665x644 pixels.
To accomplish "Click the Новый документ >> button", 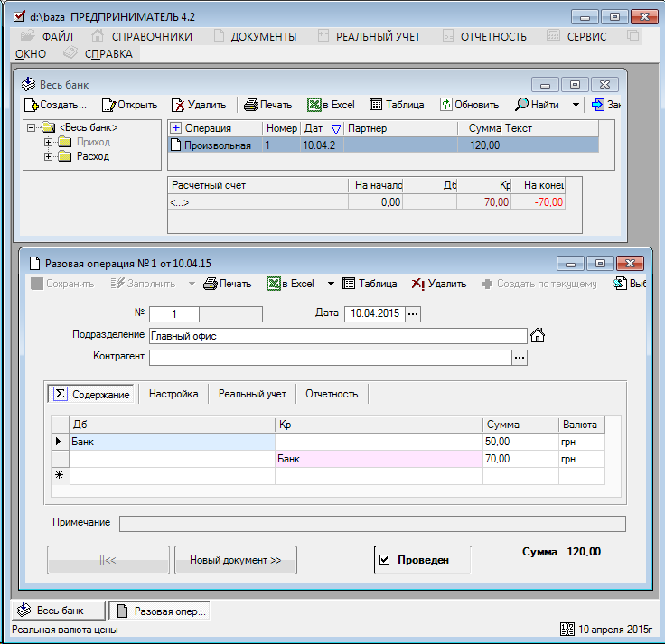I will pos(236,560).
